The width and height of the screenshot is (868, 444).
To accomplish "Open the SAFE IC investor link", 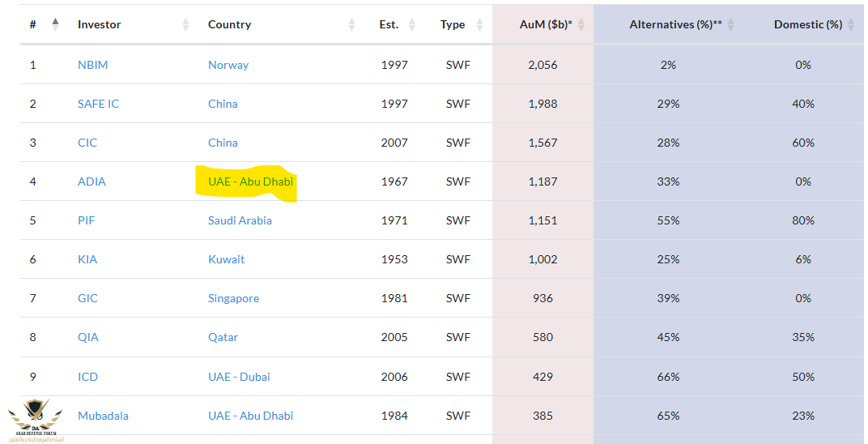I will (x=98, y=104).
